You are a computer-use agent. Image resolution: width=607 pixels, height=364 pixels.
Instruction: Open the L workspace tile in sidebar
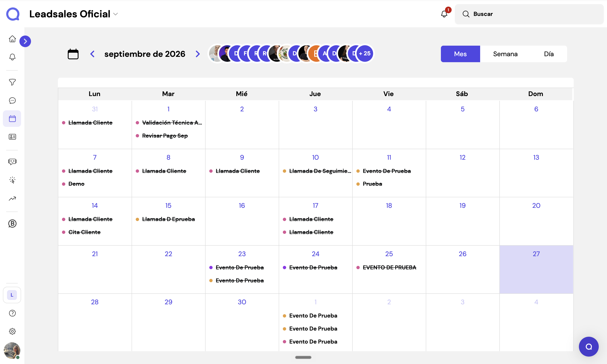click(12, 295)
